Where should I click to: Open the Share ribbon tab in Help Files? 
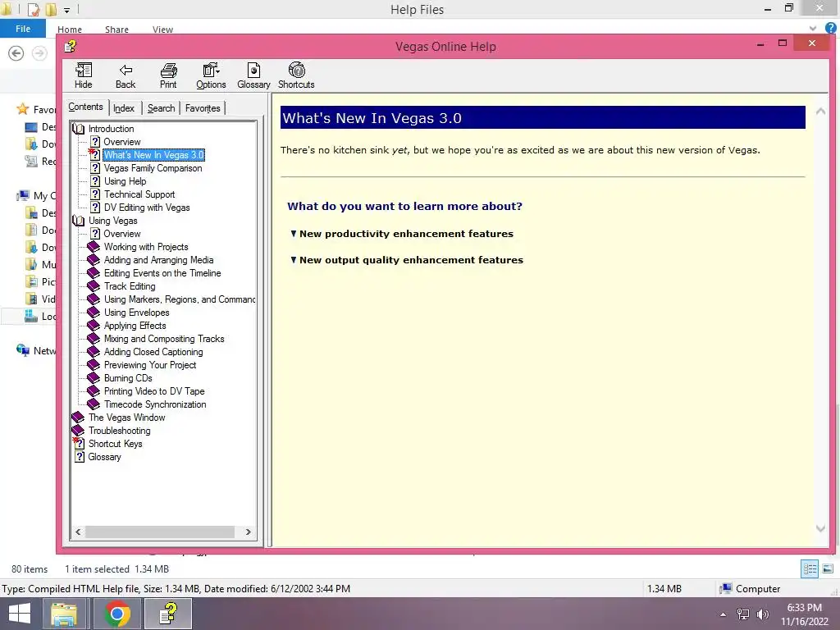tap(116, 30)
